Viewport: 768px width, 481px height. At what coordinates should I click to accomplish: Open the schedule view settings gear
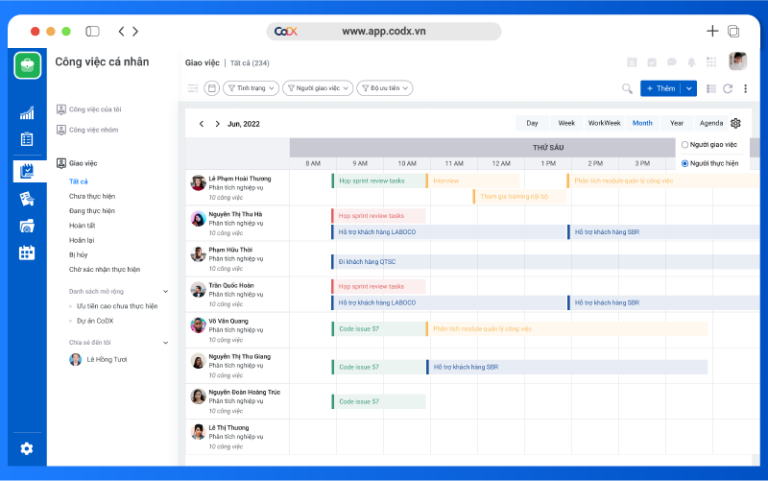(735, 123)
